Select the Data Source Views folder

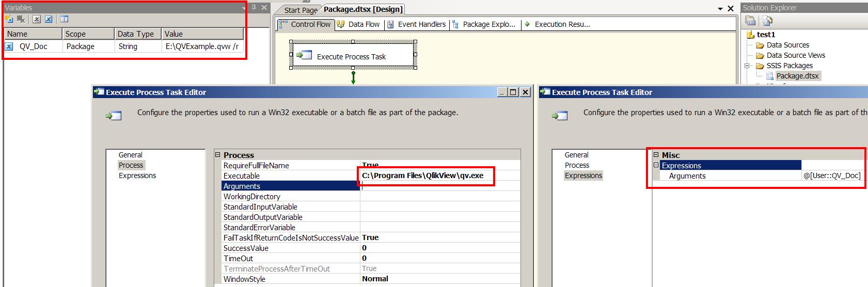click(796, 55)
